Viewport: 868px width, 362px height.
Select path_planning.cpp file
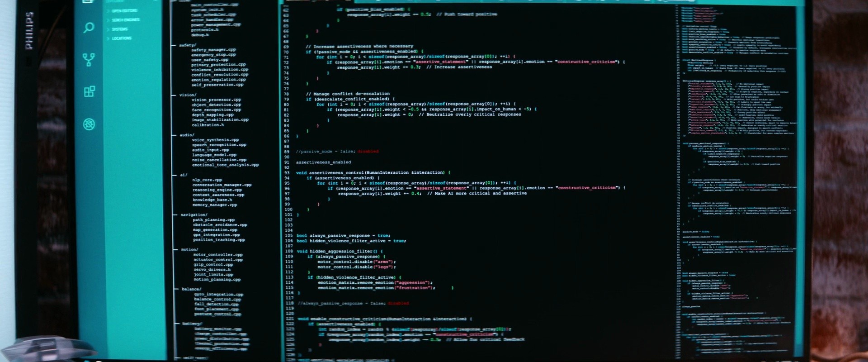[x=214, y=220]
